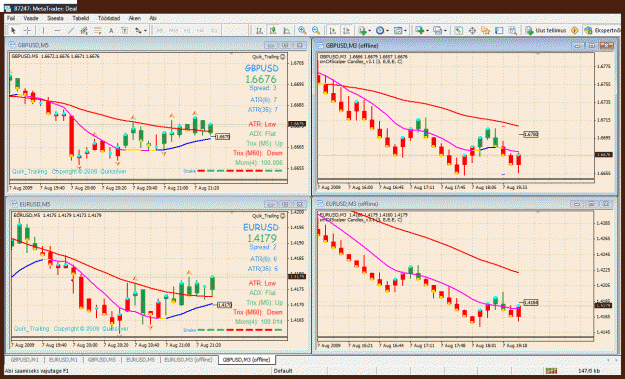Select the cursor arrow tool
Image resolution: width=625 pixels, height=379 pixels.
(13, 31)
